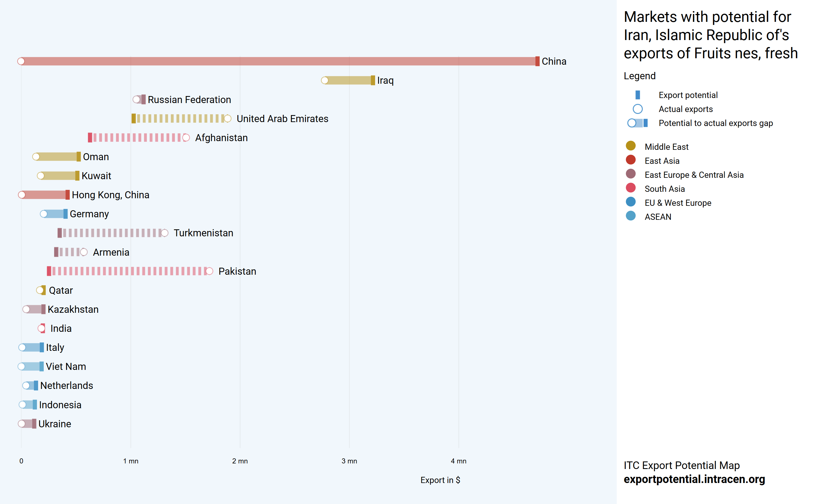The image size is (827, 504).
Task: Click United Arab Emirates actual exports circle
Action: pos(228,119)
